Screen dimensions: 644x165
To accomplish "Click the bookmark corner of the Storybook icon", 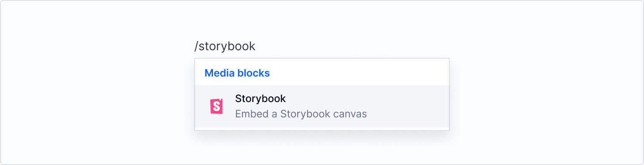I will pos(220,100).
